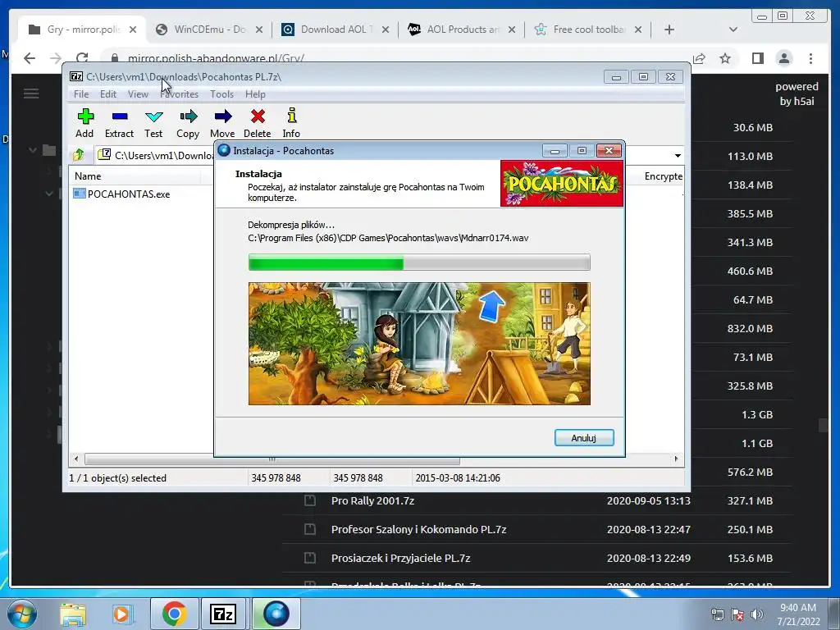This screenshot has height=630, width=840.
Task: Go back in Chrome
Action: [x=30, y=58]
